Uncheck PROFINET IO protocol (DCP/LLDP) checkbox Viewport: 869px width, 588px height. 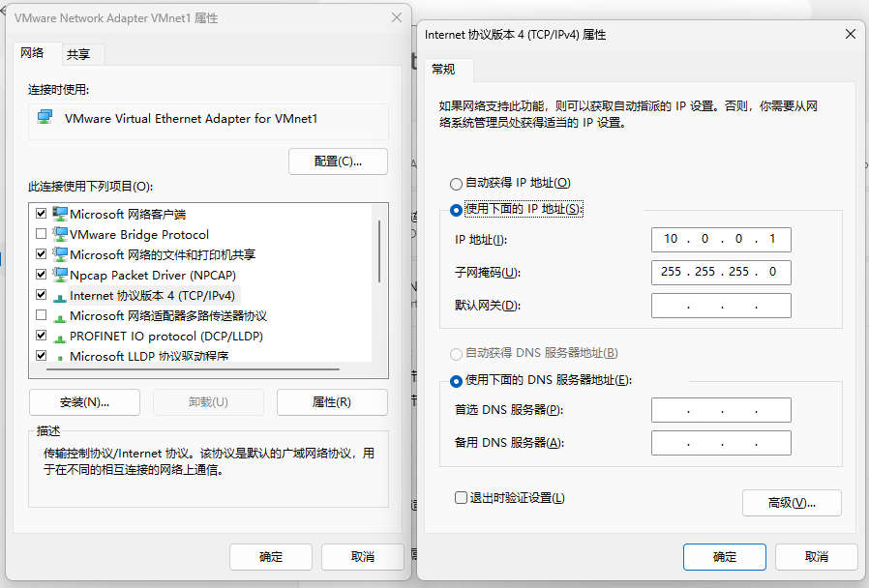tap(41, 335)
